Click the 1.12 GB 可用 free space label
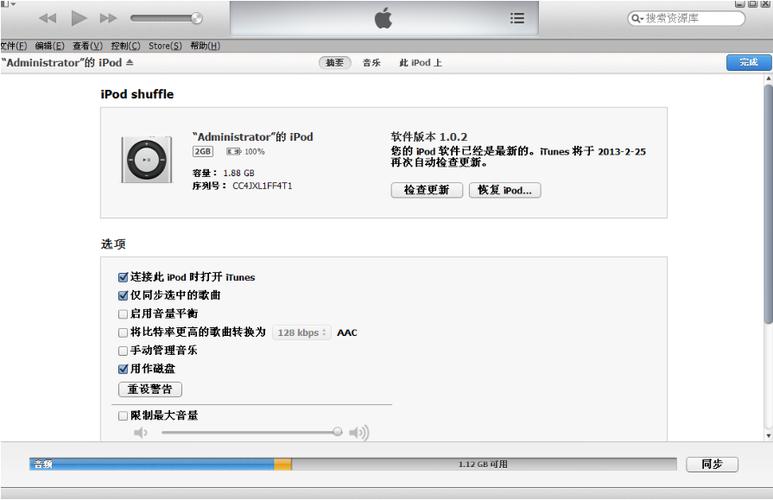Screen dimensions: 773x500 (x=483, y=464)
